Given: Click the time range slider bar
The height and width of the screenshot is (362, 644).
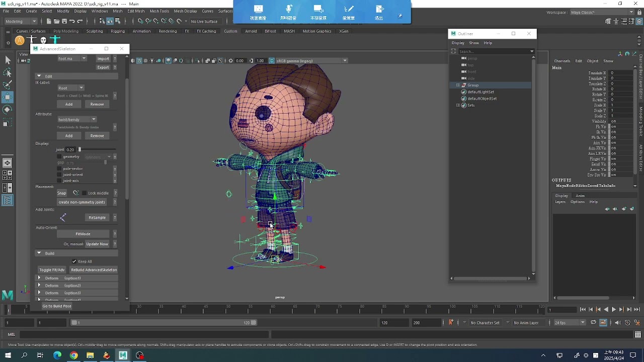Looking at the screenshot, I should [164, 322].
